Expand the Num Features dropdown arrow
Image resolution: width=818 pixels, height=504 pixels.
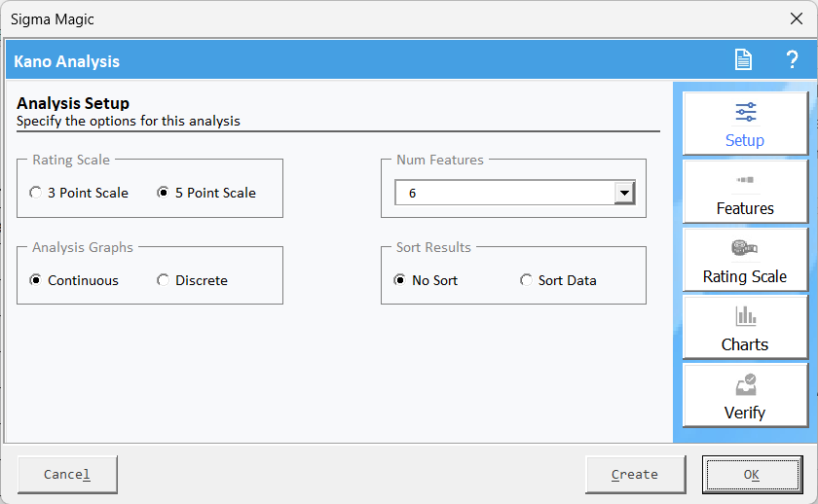point(624,193)
